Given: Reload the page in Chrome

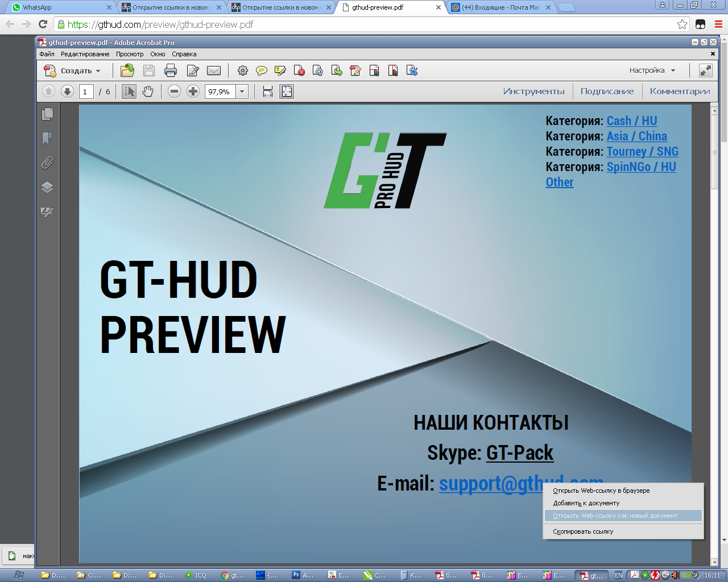Looking at the screenshot, I should [x=43, y=24].
